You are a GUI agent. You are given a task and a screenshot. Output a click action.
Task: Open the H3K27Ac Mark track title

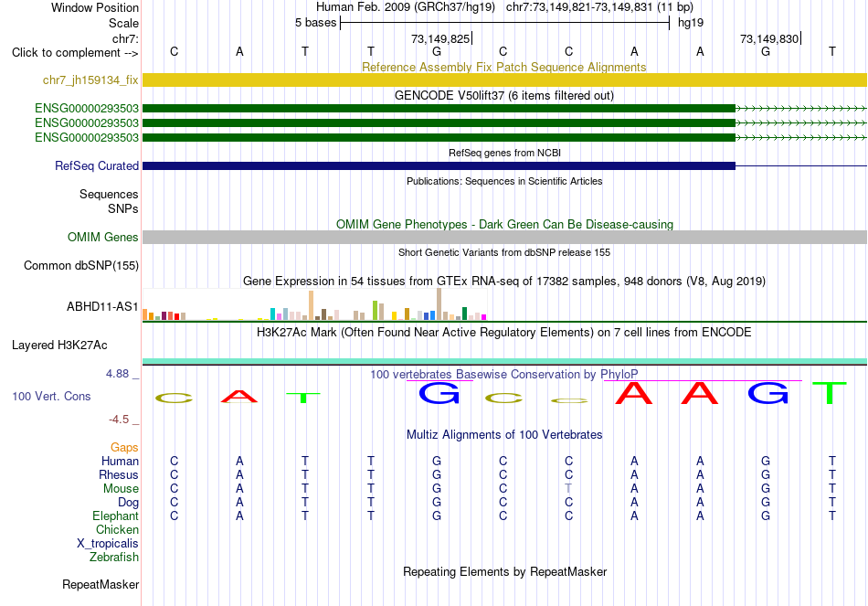click(x=503, y=333)
